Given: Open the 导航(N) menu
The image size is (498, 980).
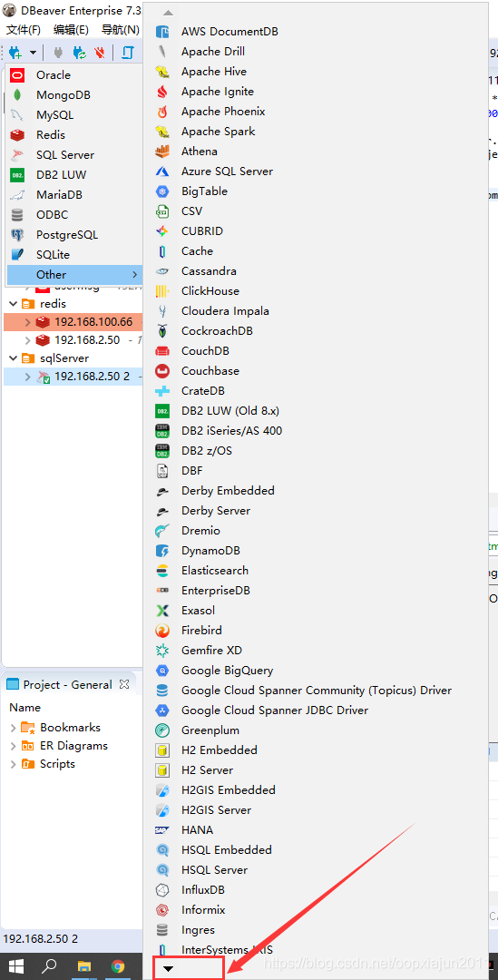Looking at the screenshot, I should pyautogui.click(x=120, y=29).
